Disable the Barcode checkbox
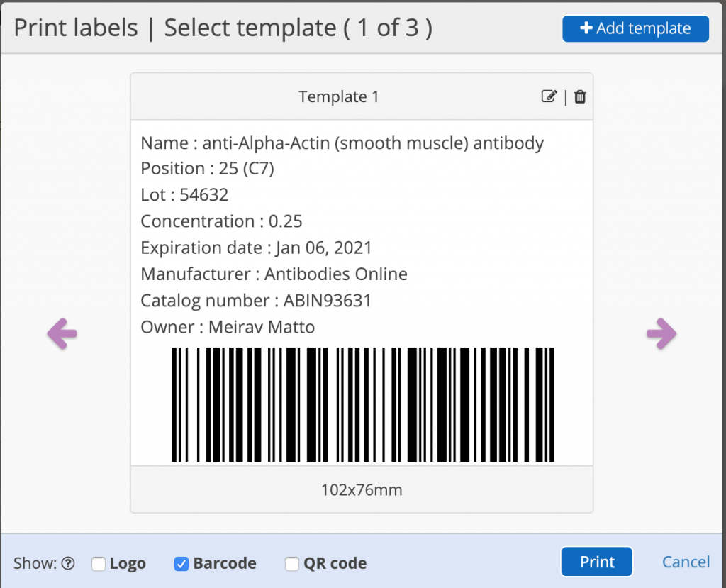 (181, 564)
